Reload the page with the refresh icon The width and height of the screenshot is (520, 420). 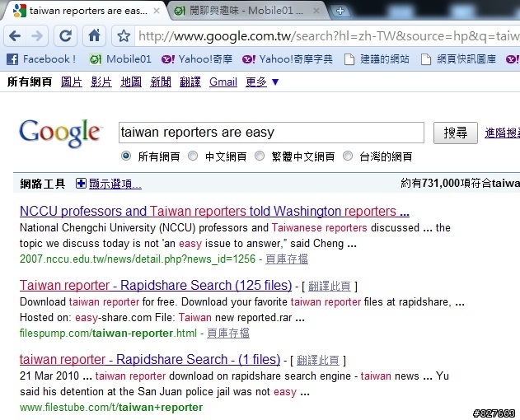(x=65, y=35)
